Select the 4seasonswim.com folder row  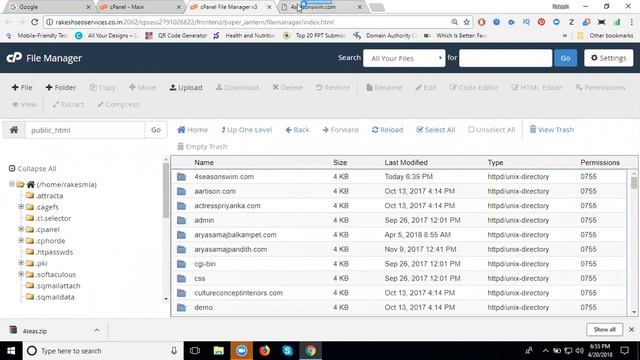click(x=399, y=177)
